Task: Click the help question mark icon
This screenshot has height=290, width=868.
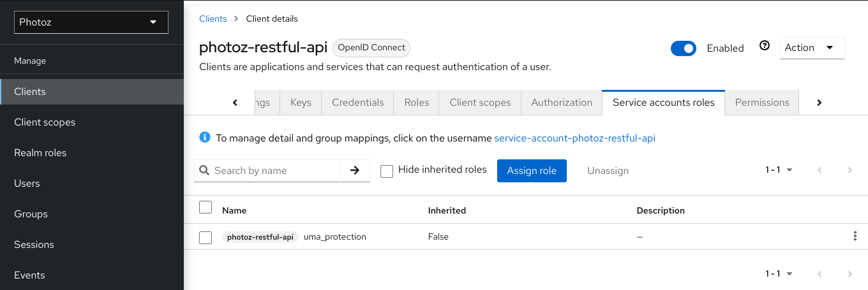Action: coord(765,46)
